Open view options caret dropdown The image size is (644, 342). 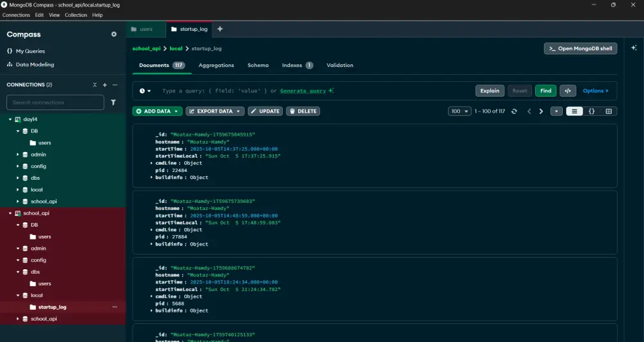[x=556, y=111]
